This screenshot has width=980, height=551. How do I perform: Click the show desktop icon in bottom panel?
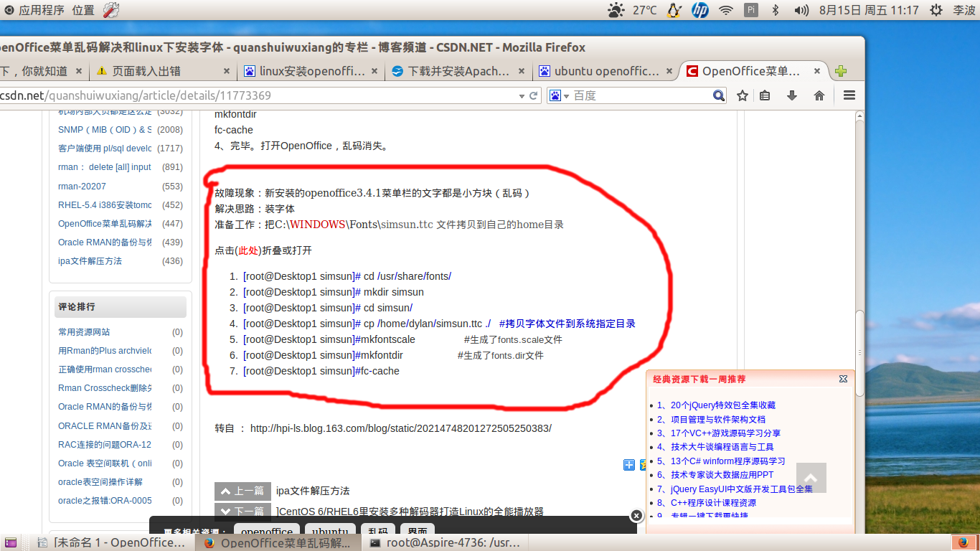tap(11, 542)
